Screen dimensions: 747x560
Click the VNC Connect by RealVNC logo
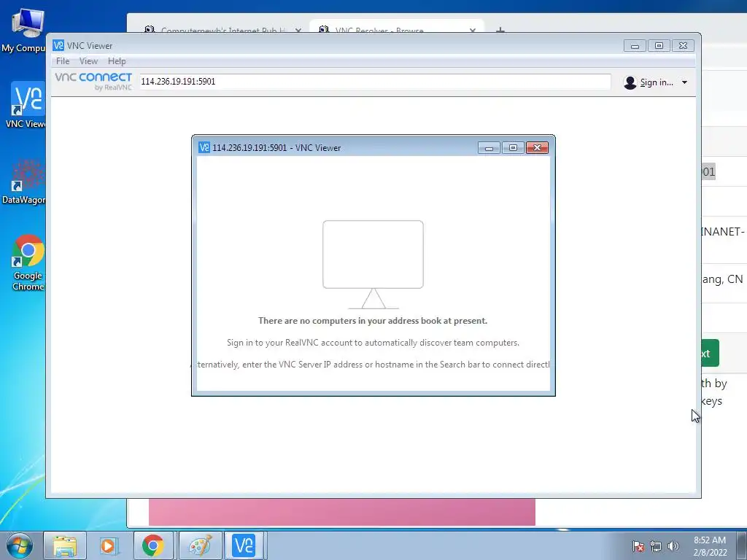[x=93, y=81]
